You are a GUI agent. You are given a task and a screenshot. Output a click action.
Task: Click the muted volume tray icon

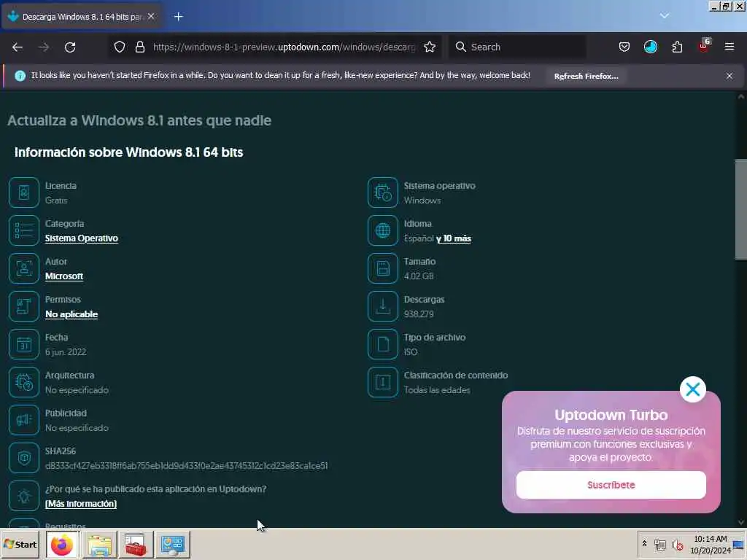[677, 545]
